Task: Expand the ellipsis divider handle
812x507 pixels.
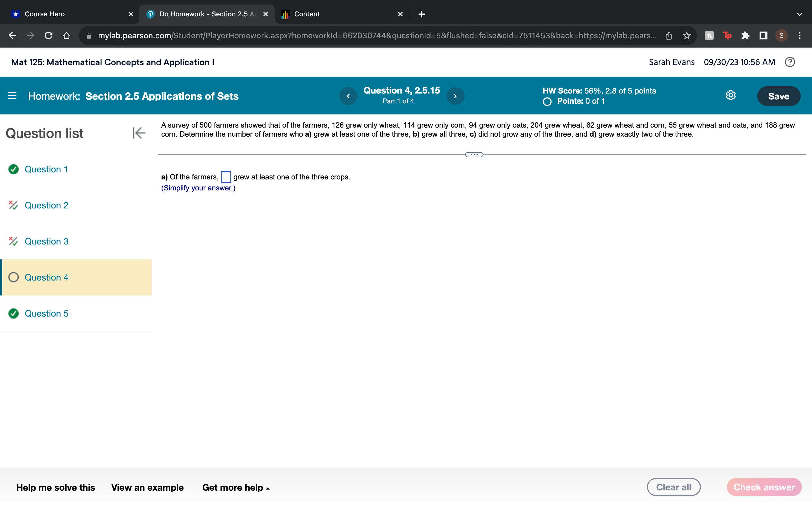Action: [x=474, y=155]
